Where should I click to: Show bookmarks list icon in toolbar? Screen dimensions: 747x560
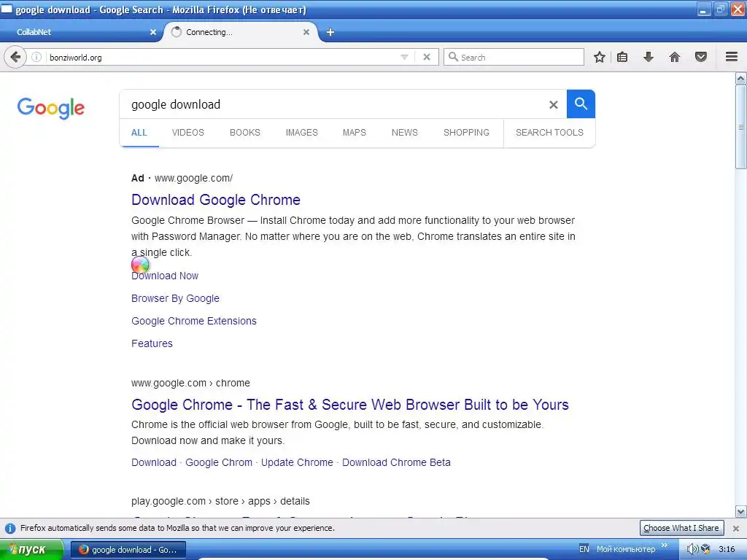tap(622, 57)
